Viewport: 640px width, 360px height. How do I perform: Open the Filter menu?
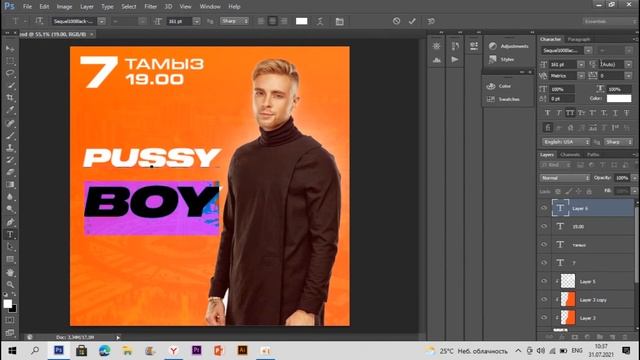coord(150,7)
